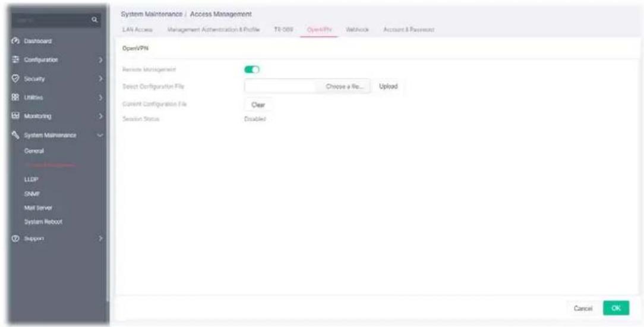
Task: Collapse the System Maintenance chevron
Action: 100,135
